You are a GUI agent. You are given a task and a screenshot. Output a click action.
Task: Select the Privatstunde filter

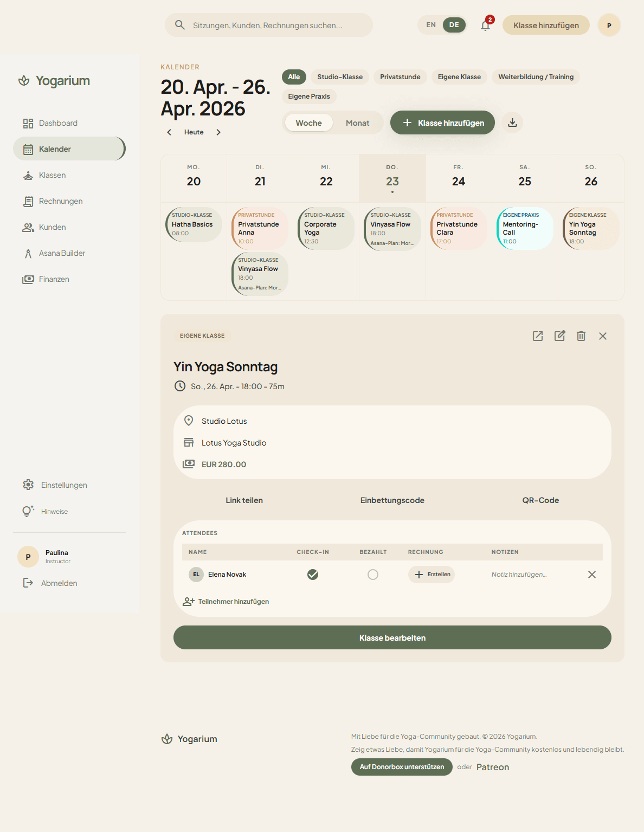[x=400, y=77]
